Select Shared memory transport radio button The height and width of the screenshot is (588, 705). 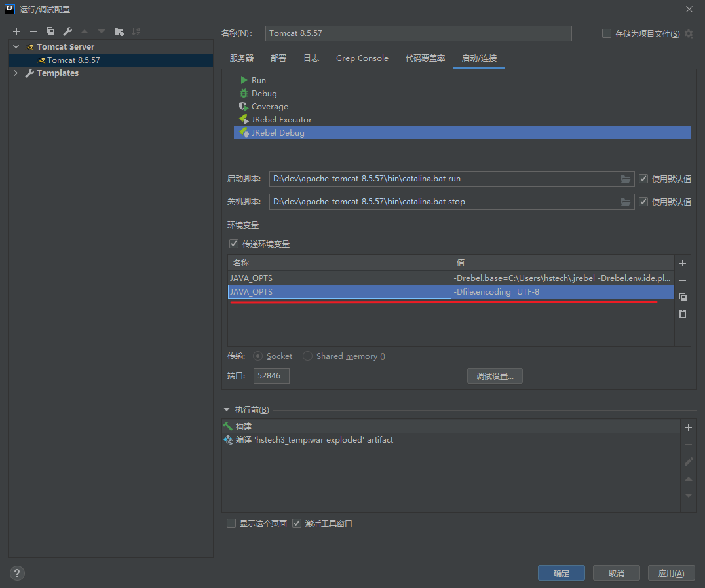(307, 356)
